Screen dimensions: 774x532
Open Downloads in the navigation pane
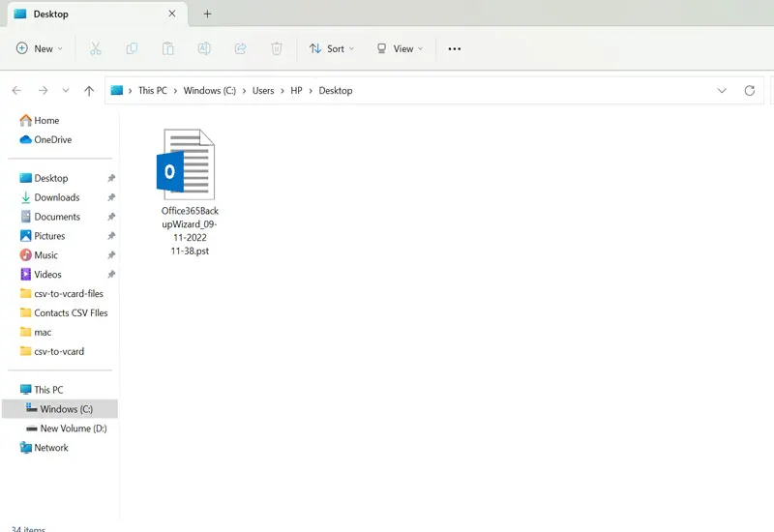56,197
